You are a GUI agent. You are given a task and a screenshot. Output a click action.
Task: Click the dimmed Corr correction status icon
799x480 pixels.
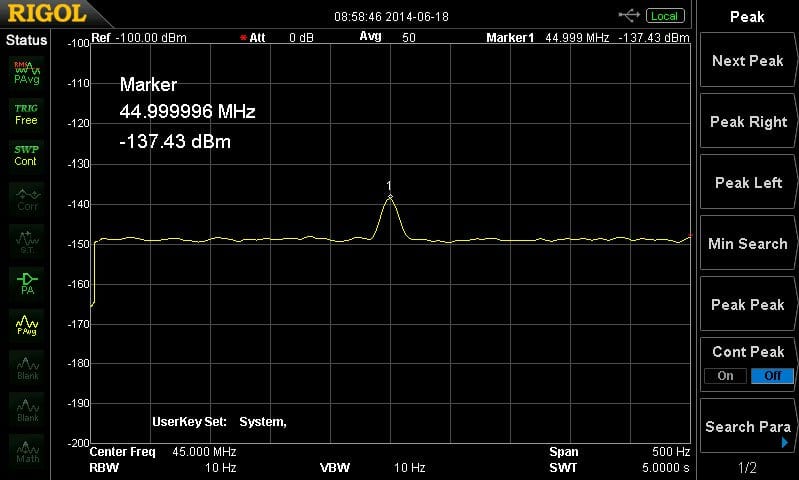click(x=26, y=200)
